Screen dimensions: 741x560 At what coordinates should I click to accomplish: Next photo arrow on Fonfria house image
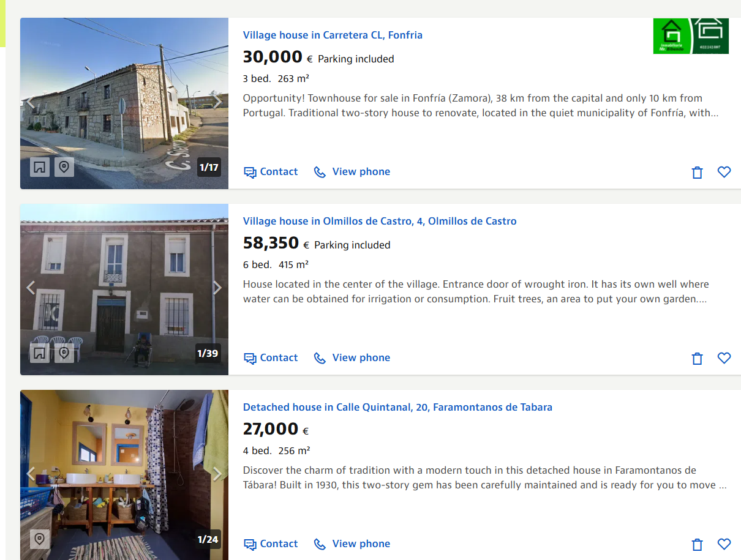(217, 102)
